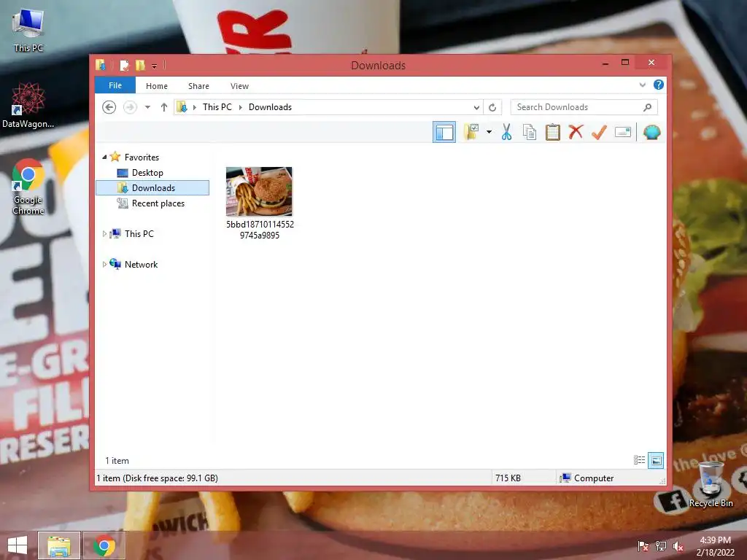Refresh the Downloads folder
The image size is (747, 560).
492,107
